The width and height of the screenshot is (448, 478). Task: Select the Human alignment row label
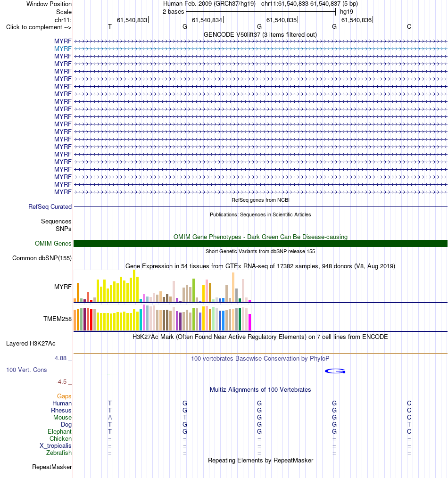(x=62, y=404)
